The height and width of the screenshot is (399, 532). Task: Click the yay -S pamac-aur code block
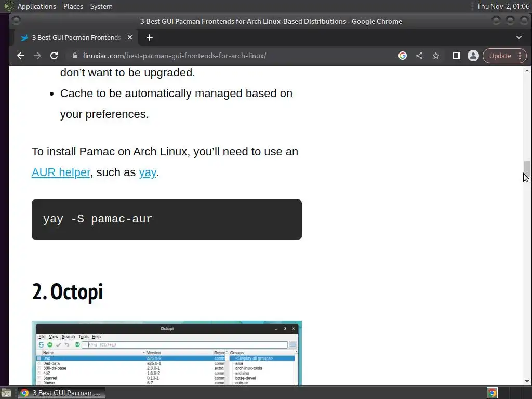167,219
